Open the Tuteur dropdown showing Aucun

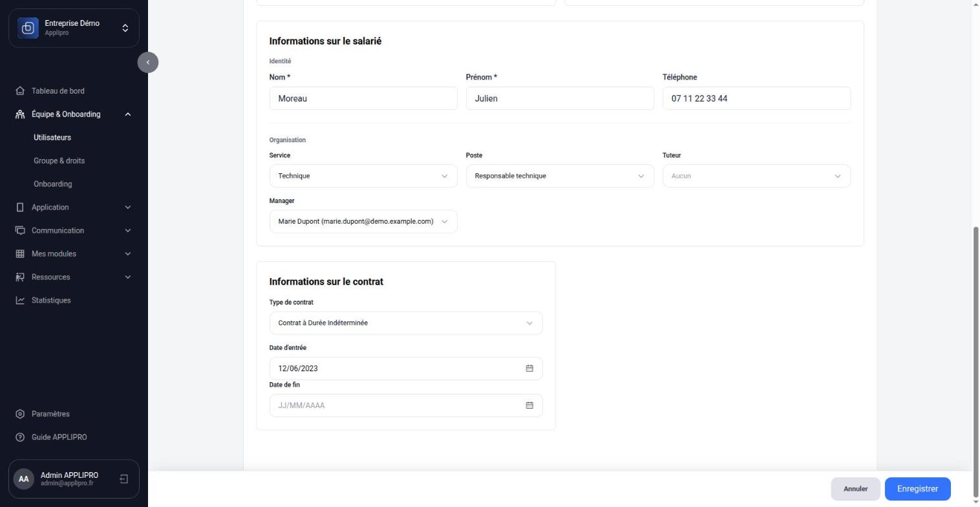[x=756, y=176]
